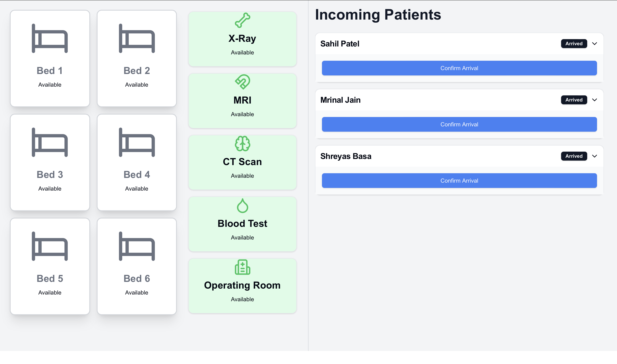Select the Bed 4 bed icon
The height and width of the screenshot is (364, 617).
pos(137,142)
